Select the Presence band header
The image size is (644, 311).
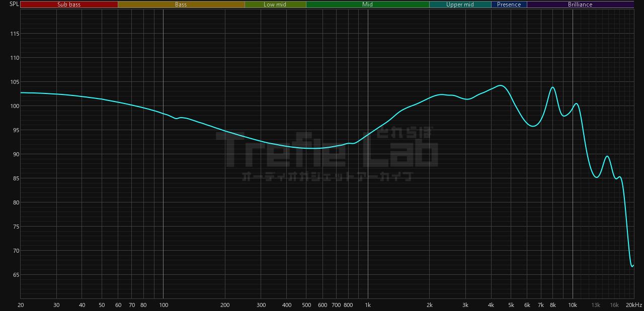point(509,5)
